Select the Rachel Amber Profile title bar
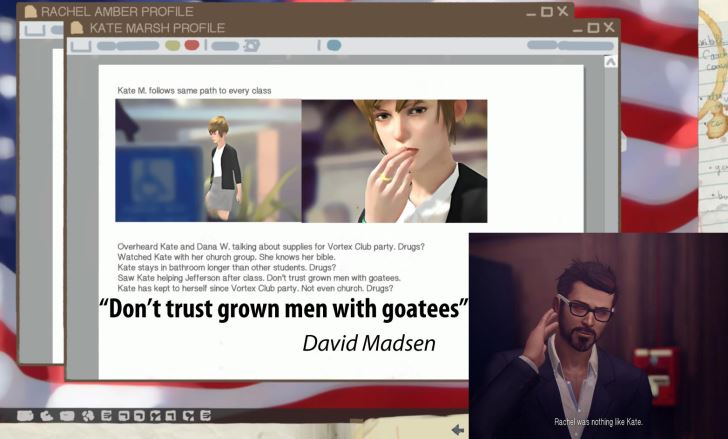728x439 pixels. (x=295, y=11)
